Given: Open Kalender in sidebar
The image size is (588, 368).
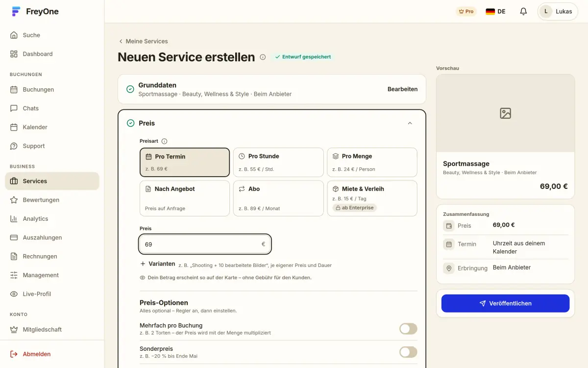Looking at the screenshot, I should (x=52, y=127).
